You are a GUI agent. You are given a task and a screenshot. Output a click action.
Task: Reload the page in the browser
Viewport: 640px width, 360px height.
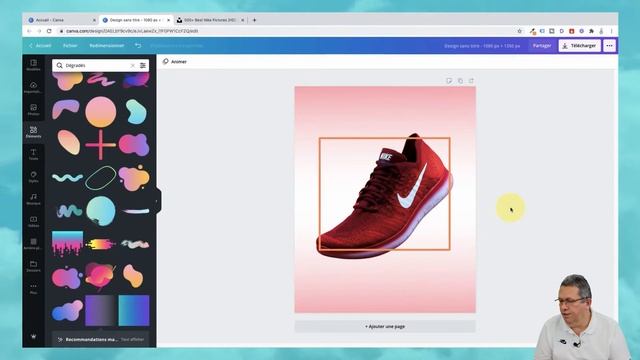pos(49,31)
